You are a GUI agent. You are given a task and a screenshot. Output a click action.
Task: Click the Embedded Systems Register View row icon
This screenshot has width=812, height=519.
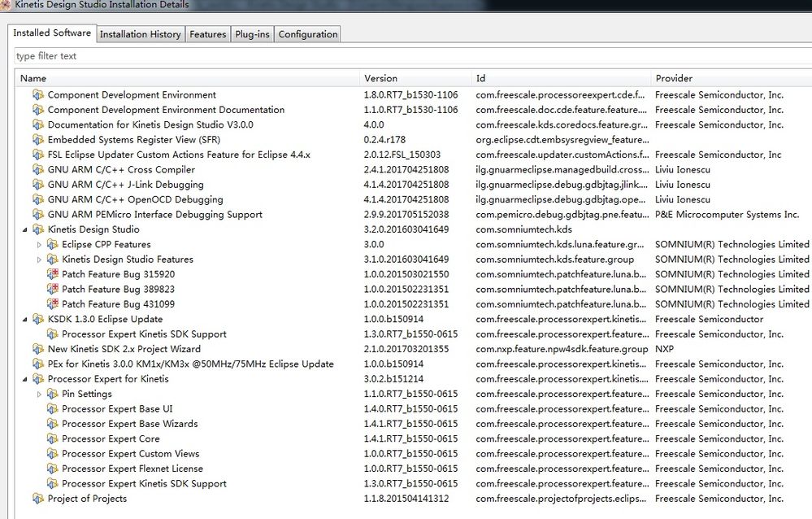(38, 139)
